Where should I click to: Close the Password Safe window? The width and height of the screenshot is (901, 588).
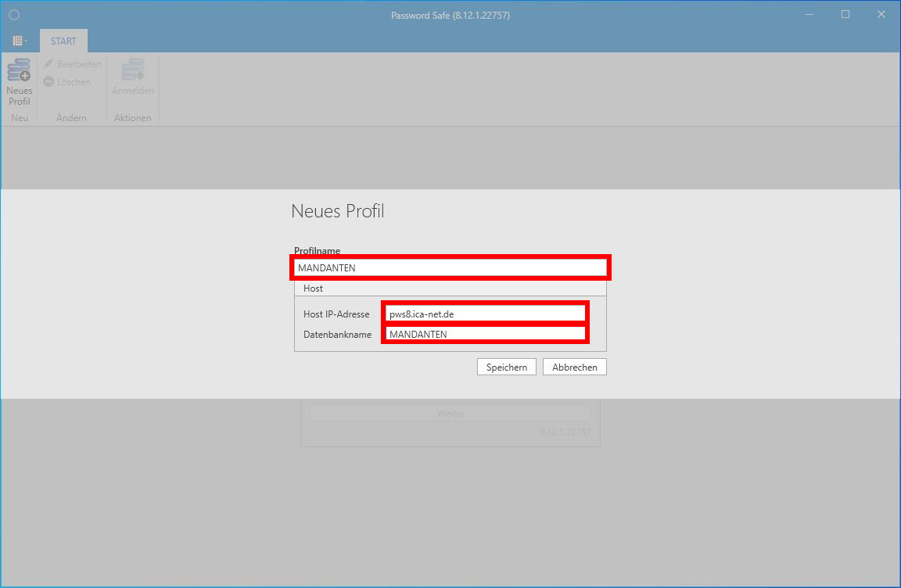[x=881, y=15]
